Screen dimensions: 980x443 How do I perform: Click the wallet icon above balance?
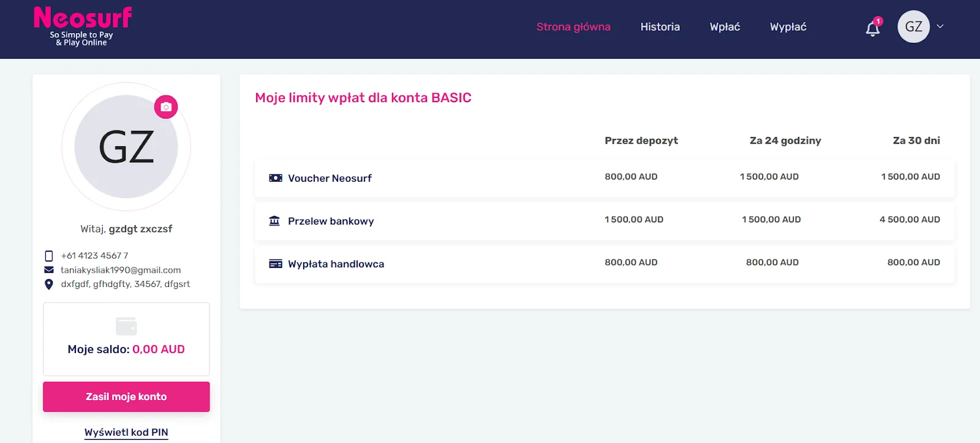coord(126,326)
